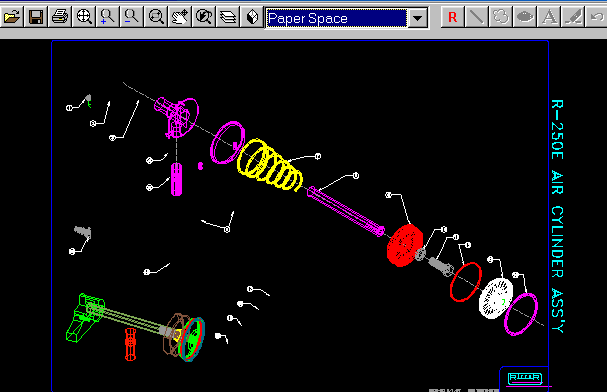Save the drawing using floppy disk icon
This screenshot has width=607, height=392.
coord(36,17)
